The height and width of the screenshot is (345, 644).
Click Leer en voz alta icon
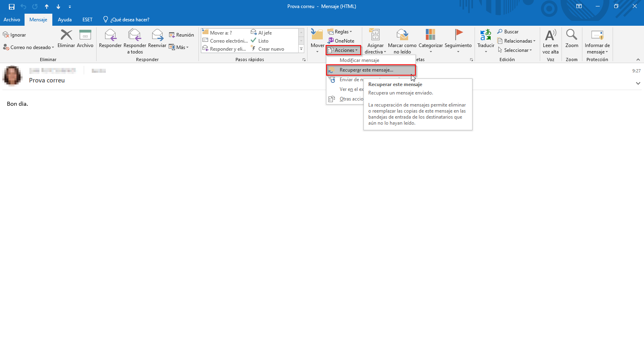pyautogui.click(x=550, y=35)
